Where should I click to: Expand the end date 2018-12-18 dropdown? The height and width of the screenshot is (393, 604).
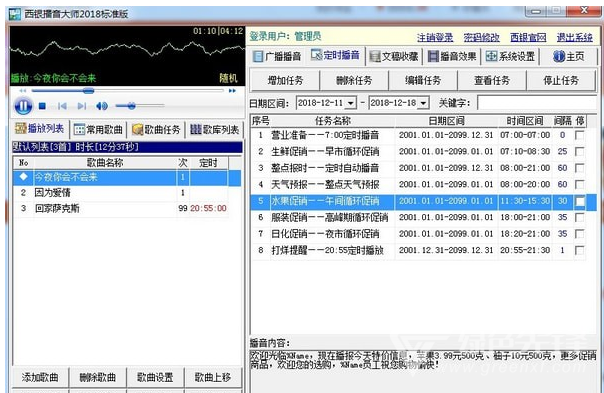click(x=423, y=103)
